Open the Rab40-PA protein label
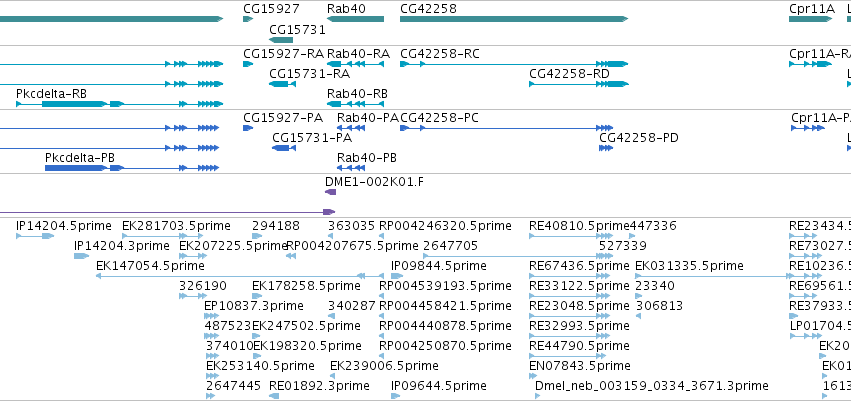 (x=368, y=118)
